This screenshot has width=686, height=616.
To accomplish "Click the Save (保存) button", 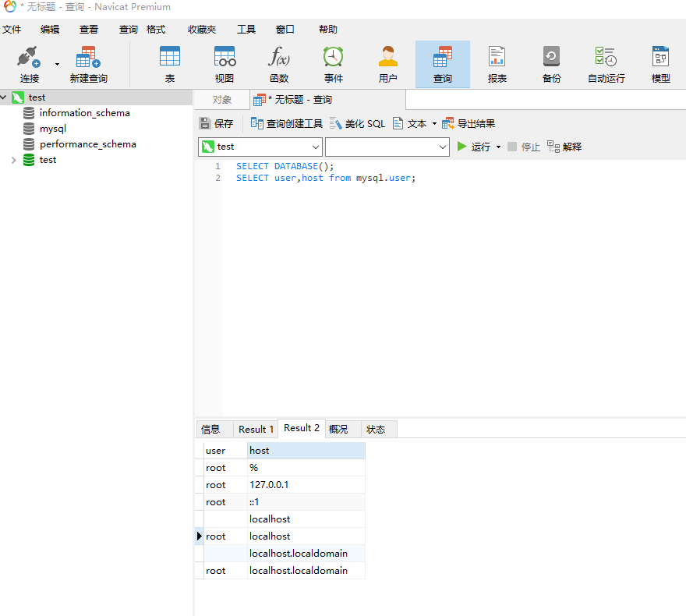I will 217,123.
